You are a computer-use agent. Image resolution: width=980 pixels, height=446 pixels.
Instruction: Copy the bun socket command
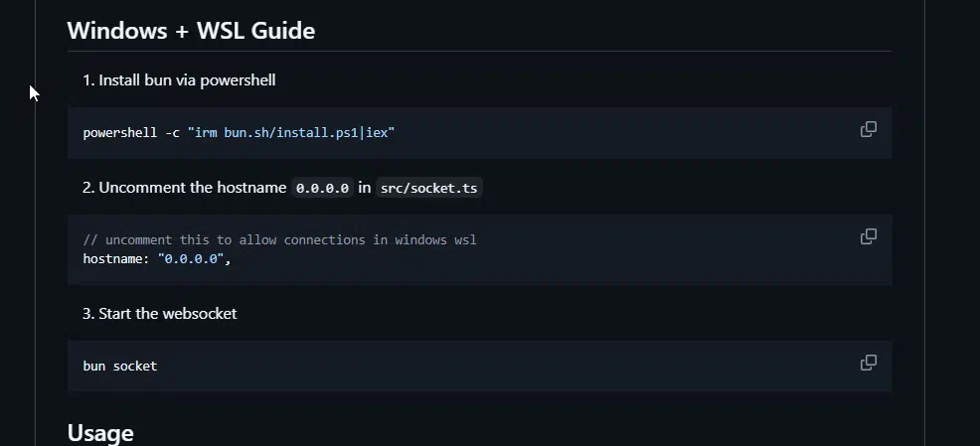868,363
